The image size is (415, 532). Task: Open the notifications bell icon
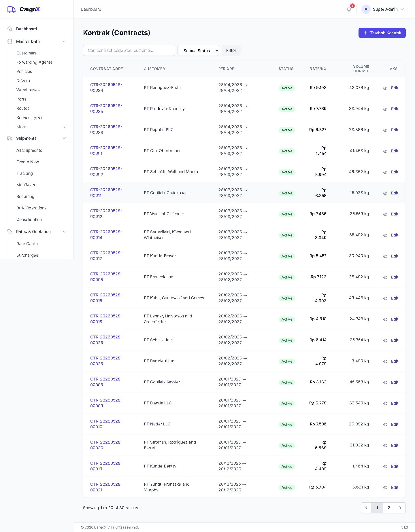(349, 9)
